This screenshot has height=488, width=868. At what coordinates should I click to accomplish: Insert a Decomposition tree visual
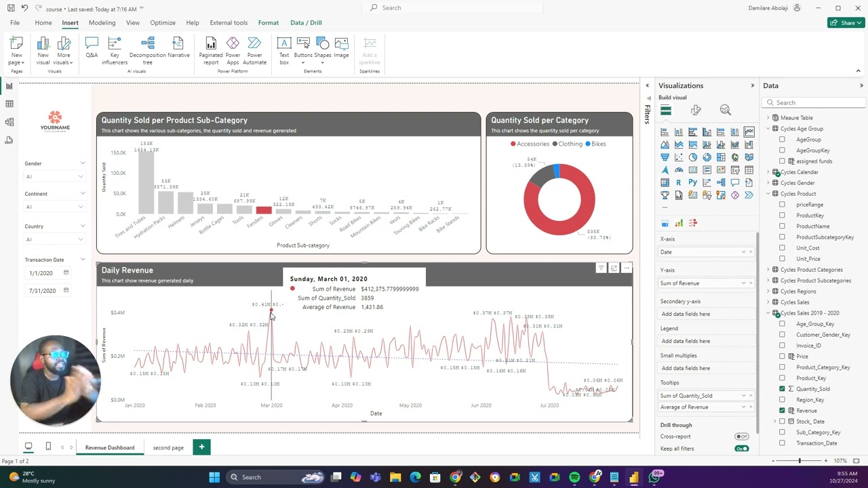pos(147,51)
